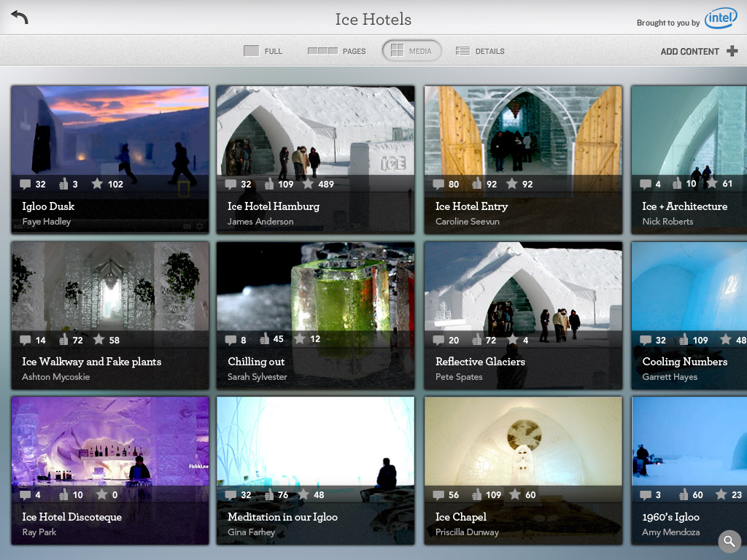
Task: Open comments on Ice Walkway and Fake plants
Action: click(x=26, y=340)
